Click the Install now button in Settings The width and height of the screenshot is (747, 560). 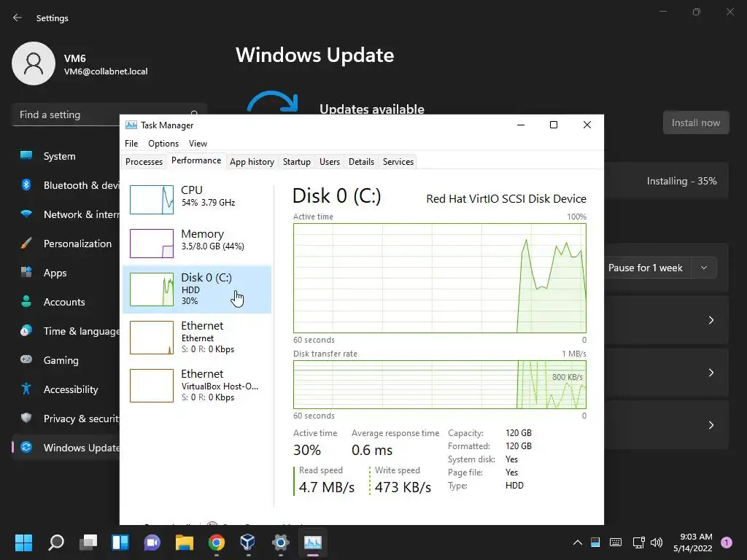(x=696, y=122)
